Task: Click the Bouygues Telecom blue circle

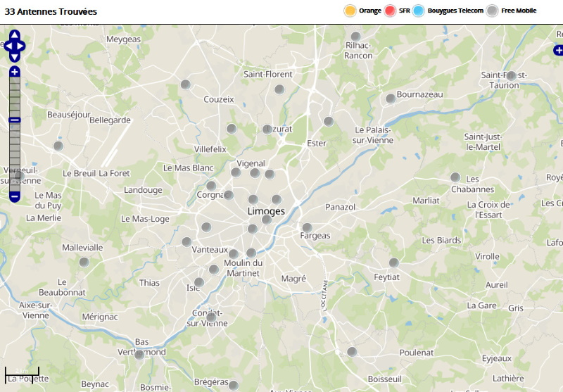Action: pos(418,11)
